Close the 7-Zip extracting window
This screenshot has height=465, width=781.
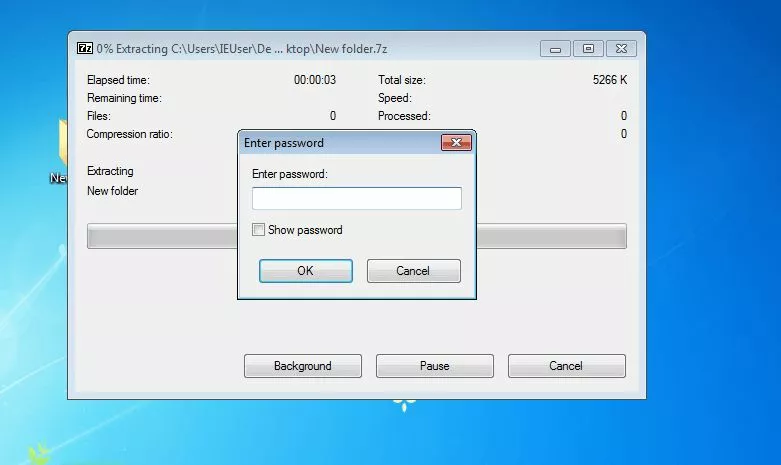click(x=621, y=49)
